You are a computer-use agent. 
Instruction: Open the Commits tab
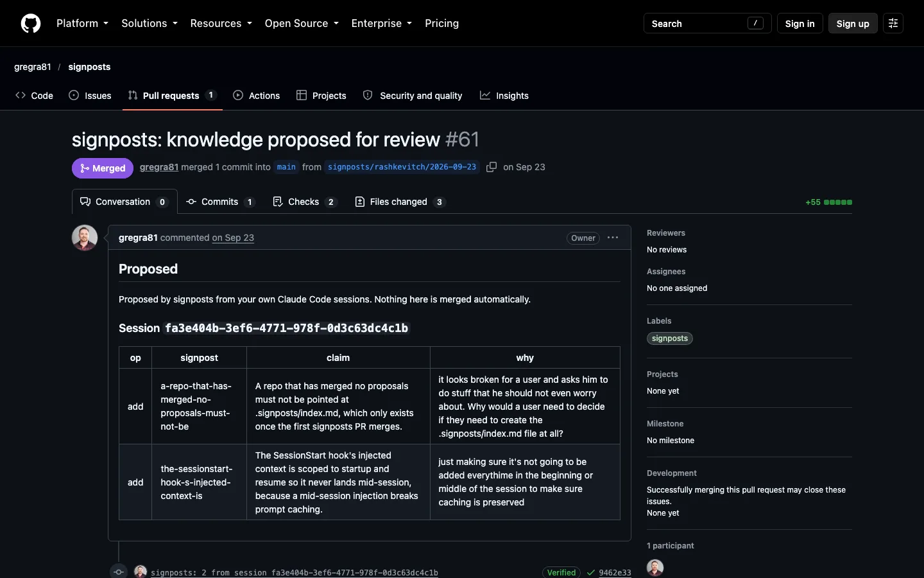click(221, 202)
